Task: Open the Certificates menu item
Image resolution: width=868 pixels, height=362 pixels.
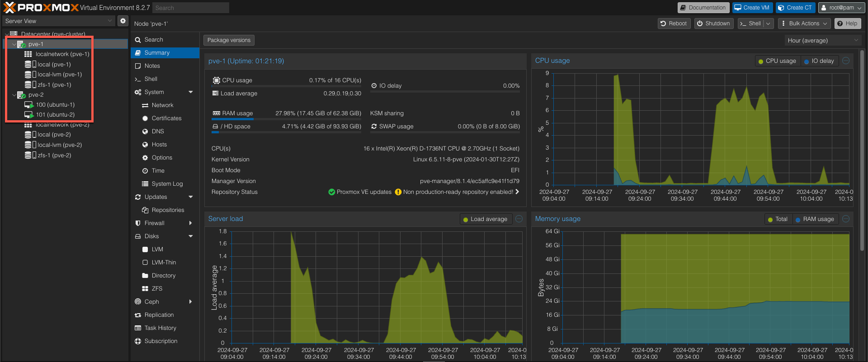Action: pyautogui.click(x=165, y=118)
